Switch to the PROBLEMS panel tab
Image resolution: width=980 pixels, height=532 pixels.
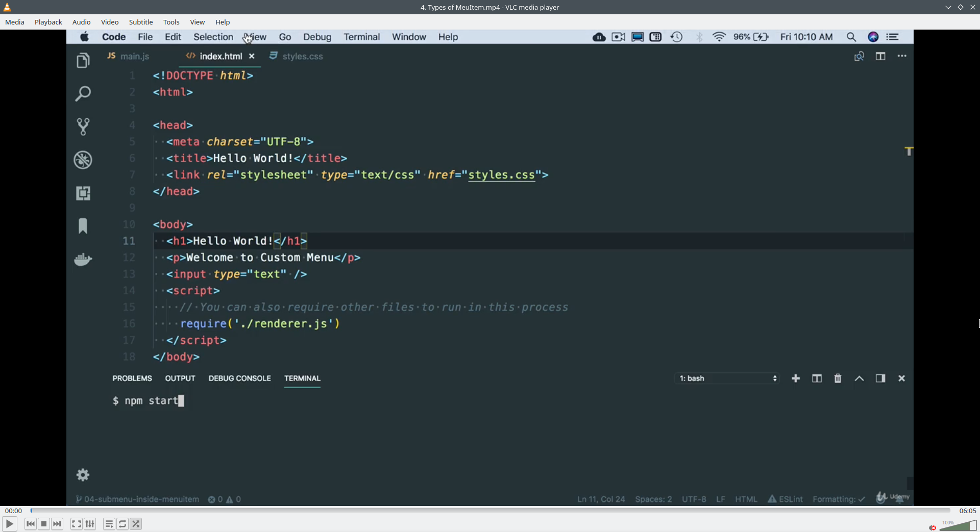pos(132,378)
